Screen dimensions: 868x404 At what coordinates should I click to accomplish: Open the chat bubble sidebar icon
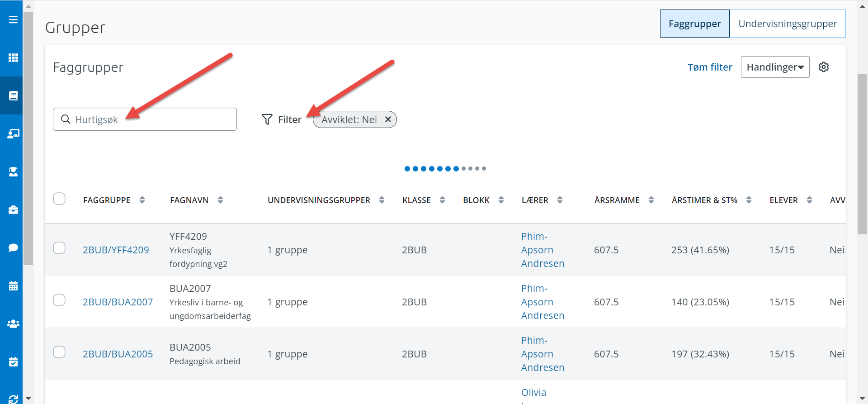click(13, 247)
